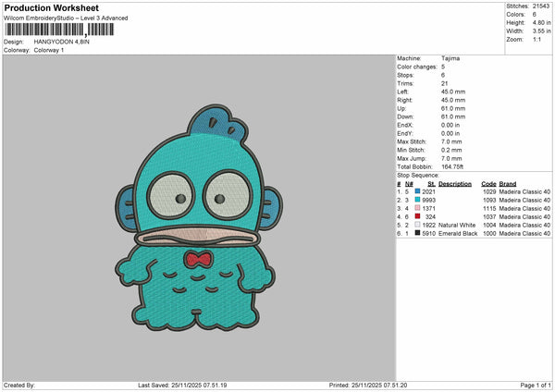Click the pink 1371 thread color swatch
Screen dimensions: 555x392
(418, 208)
